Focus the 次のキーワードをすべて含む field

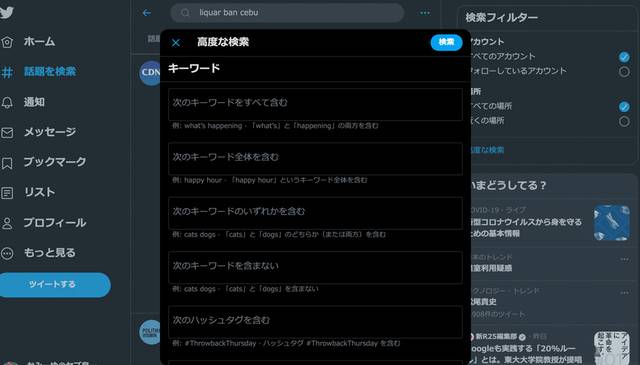coord(315,105)
